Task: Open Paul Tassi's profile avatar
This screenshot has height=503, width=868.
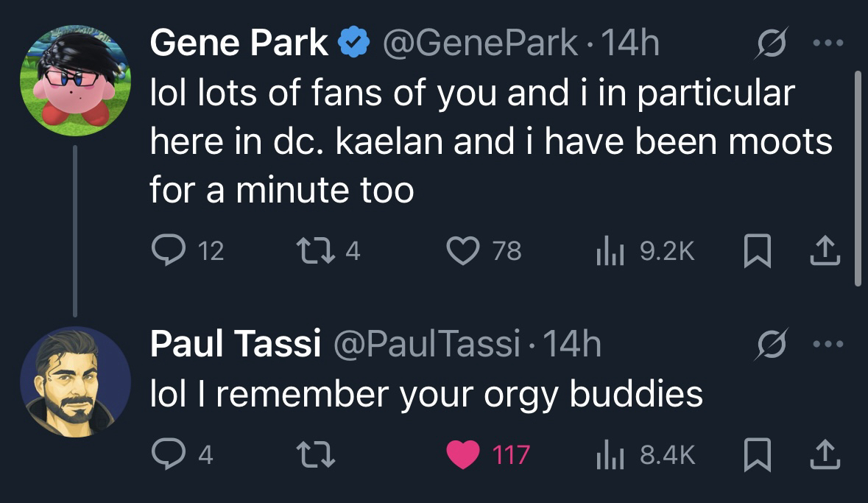Action: point(75,381)
